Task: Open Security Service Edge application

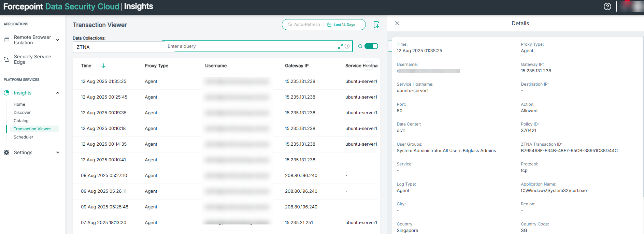Action: click(32, 59)
